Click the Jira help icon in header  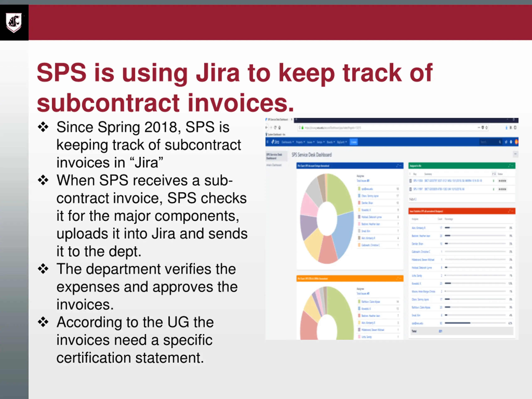pyautogui.click(x=511, y=142)
